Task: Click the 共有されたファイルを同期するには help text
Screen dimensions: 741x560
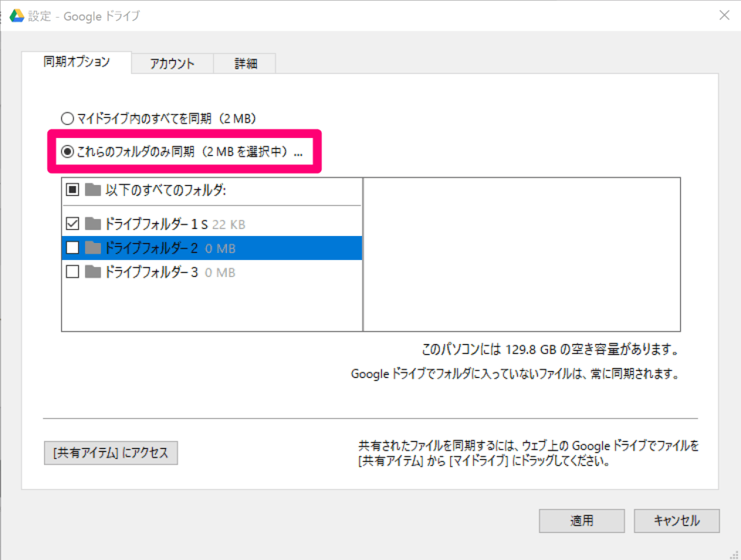Action: (x=528, y=453)
